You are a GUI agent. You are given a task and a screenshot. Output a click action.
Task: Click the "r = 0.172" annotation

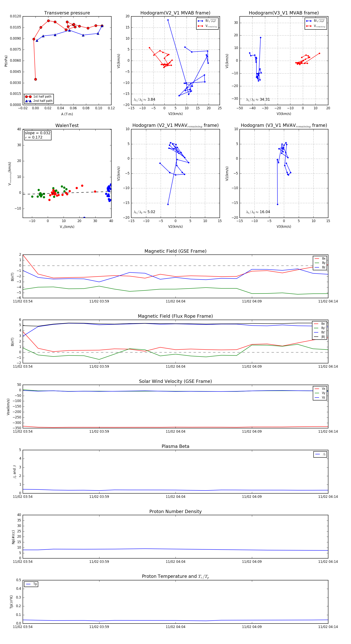click(34, 137)
